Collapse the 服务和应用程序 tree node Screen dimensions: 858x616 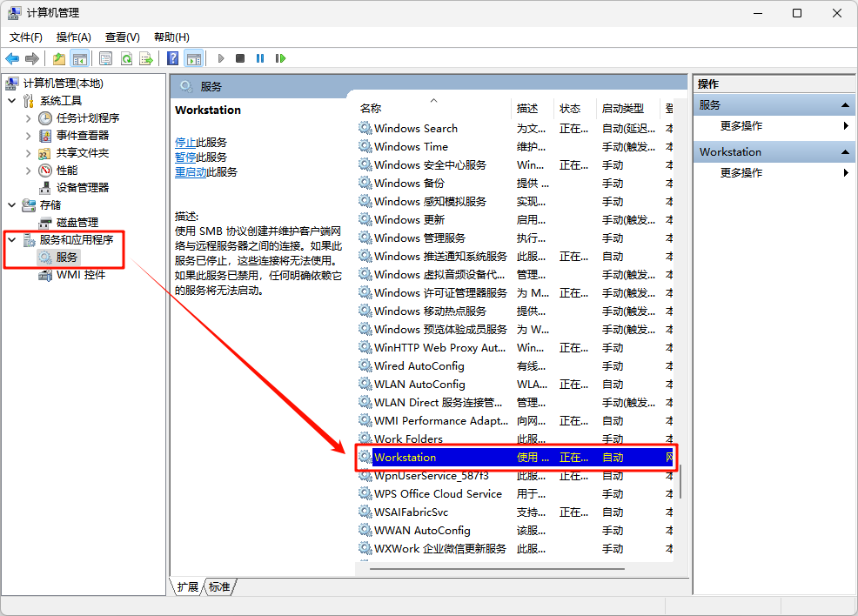[12, 240]
